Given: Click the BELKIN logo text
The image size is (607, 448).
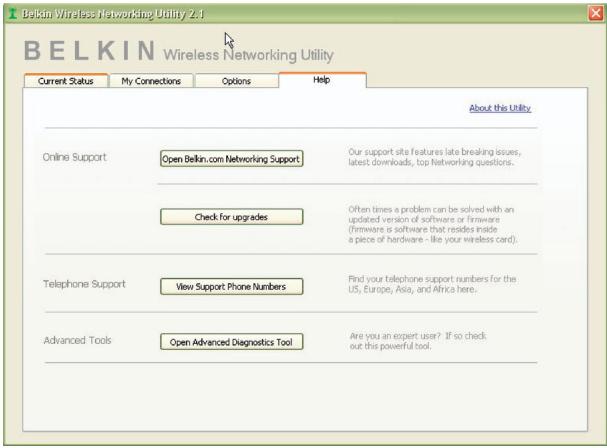Looking at the screenshot, I should [90, 51].
